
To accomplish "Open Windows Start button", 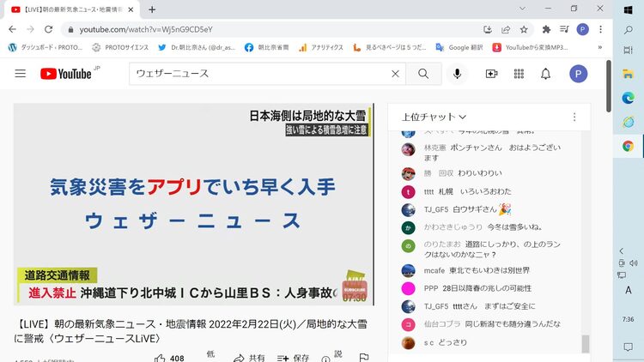I will point(628,9).
